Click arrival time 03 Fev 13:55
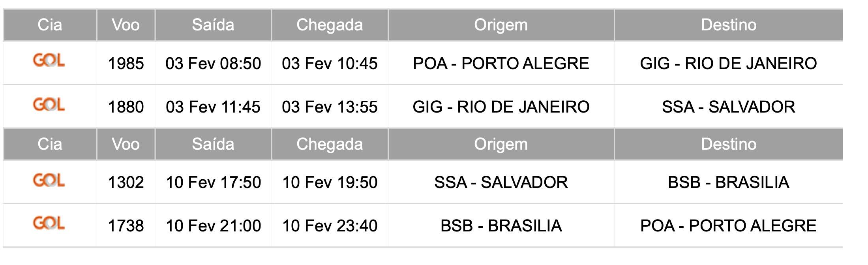This screenshot has height=265, width=868. point(330,107)
